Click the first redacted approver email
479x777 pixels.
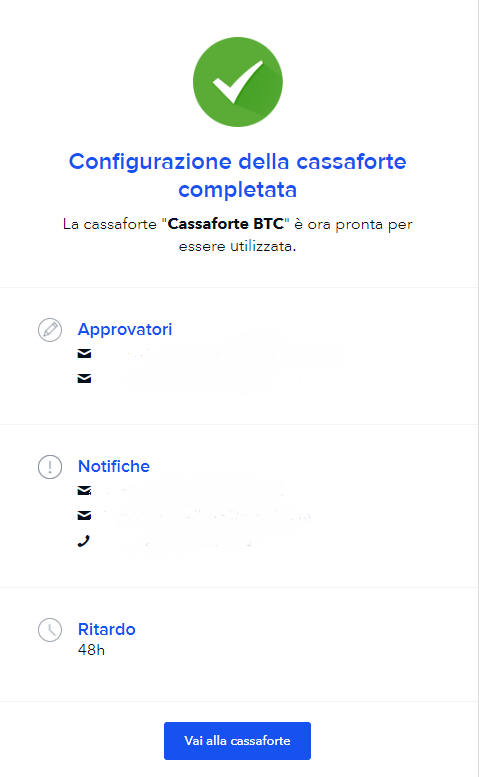pos(223,353)
